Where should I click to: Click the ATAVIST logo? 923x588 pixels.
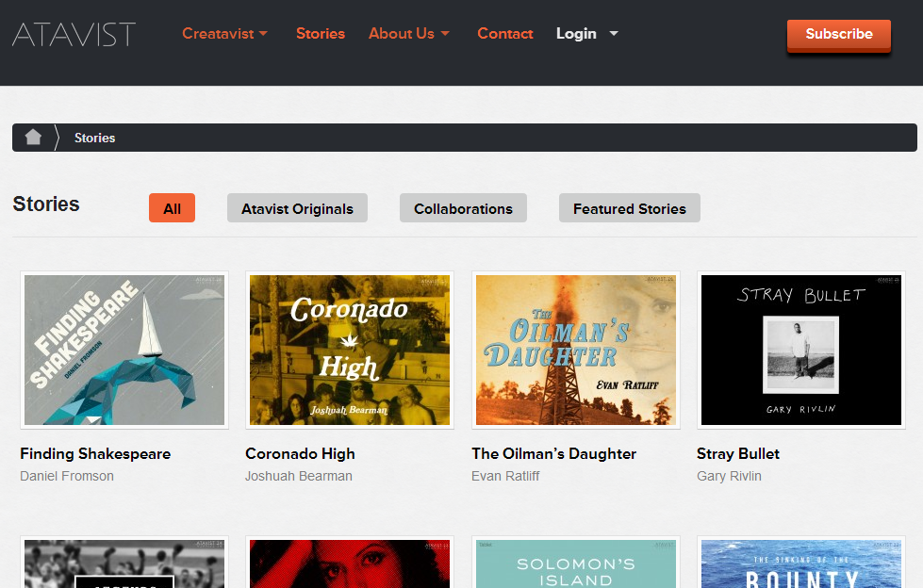74,34
